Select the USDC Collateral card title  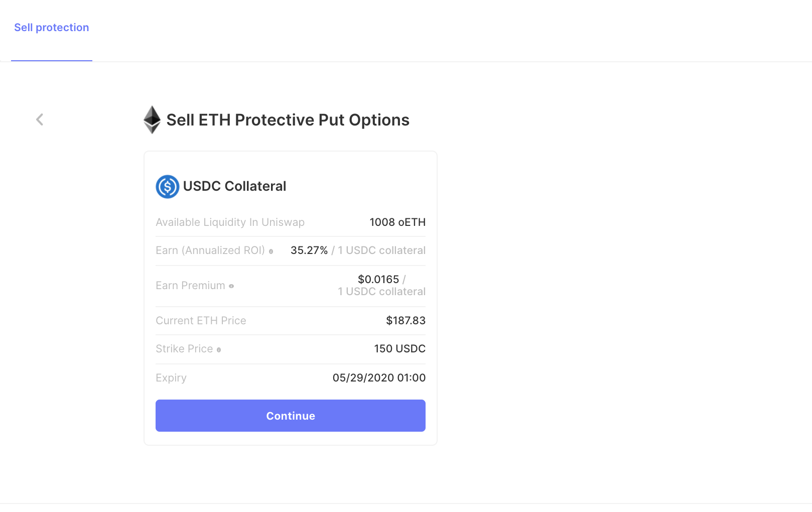[234, 186]
